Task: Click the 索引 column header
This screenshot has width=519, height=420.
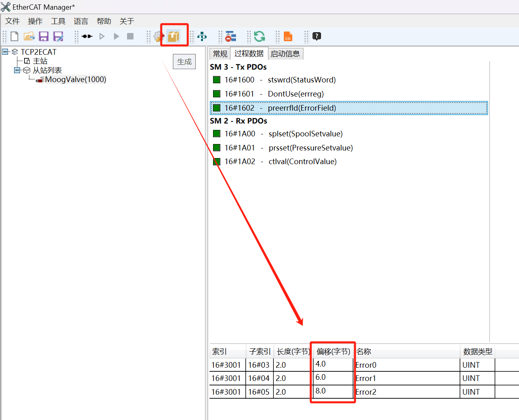Action: [228, 351]
